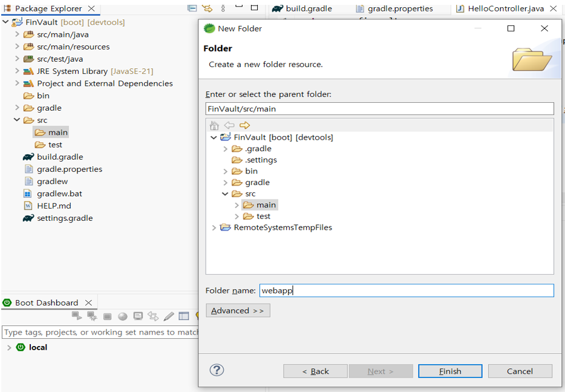Select gradle folder in dialog tree
565x392 pixels.
pos(251,183)
